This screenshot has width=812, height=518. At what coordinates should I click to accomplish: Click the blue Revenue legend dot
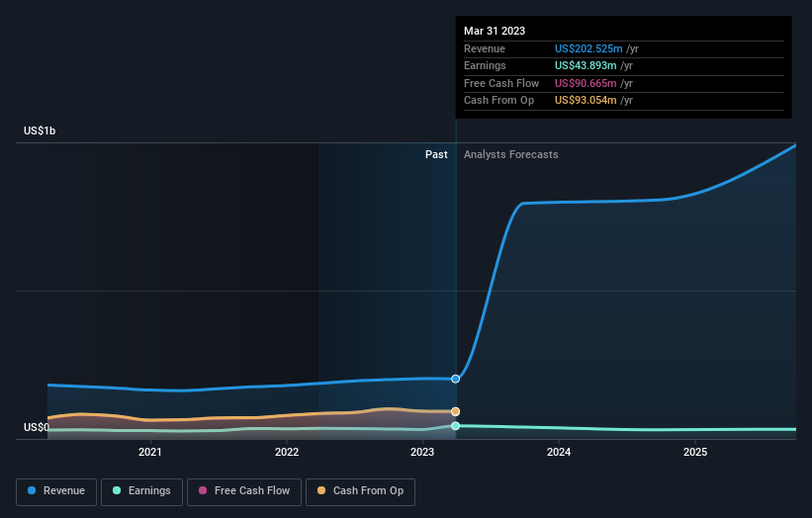point(32,490)
